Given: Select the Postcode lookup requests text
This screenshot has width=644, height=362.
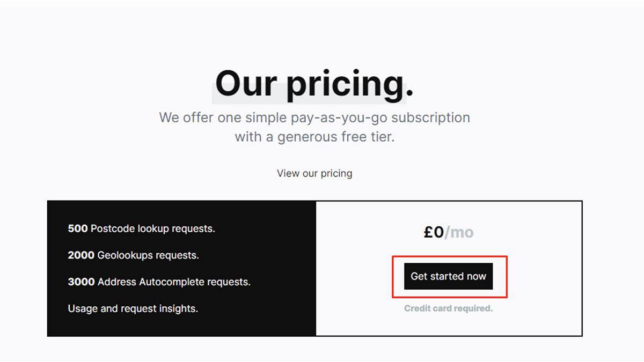Looking at the screenshot, I should 153,228.
